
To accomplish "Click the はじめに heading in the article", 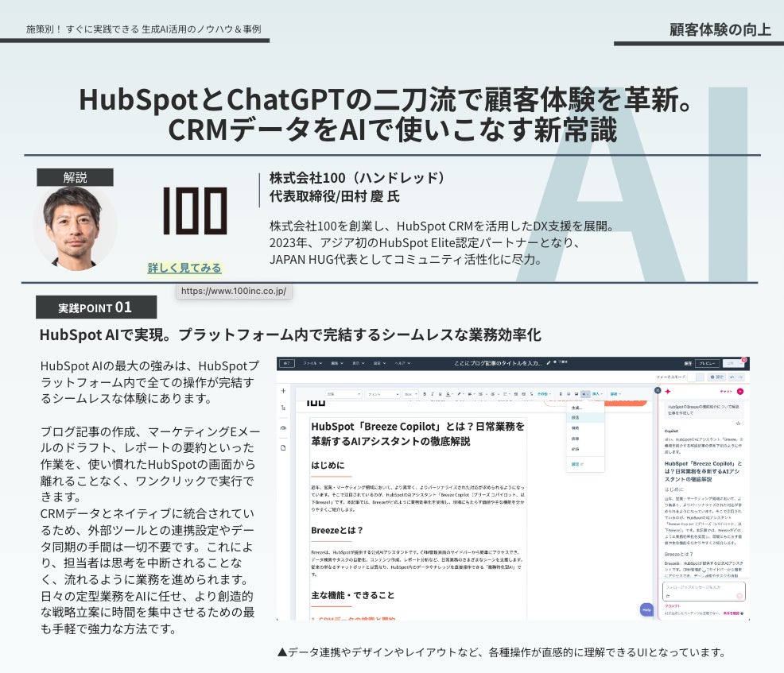I will pyautogui.click(x=328, y=465).
